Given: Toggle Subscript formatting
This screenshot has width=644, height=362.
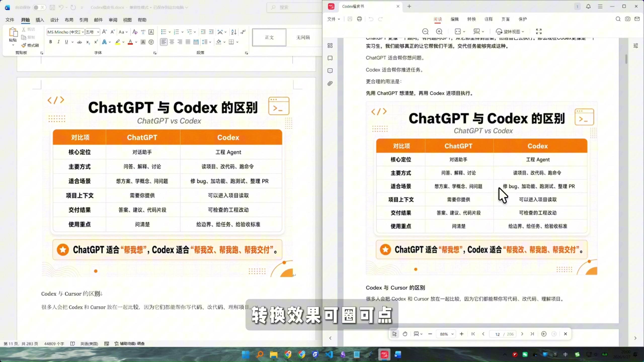Looking at the screenshot, I should click(x=88, y=42).
